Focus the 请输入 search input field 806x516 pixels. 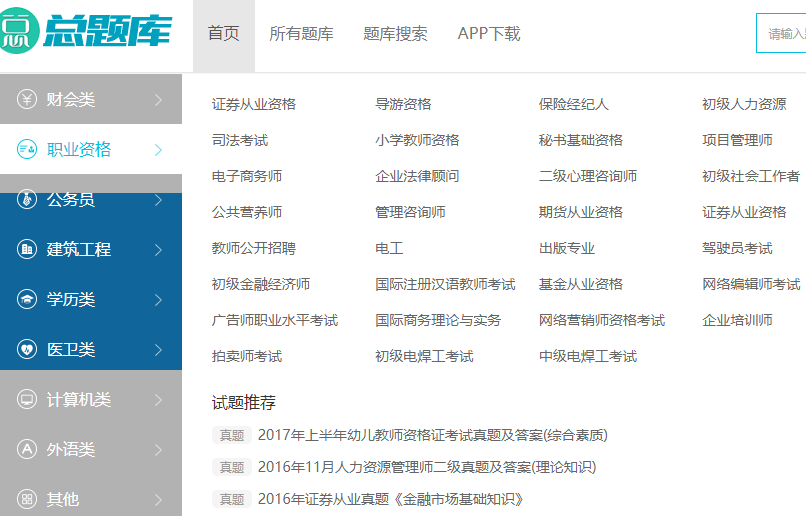pos(781,33)
